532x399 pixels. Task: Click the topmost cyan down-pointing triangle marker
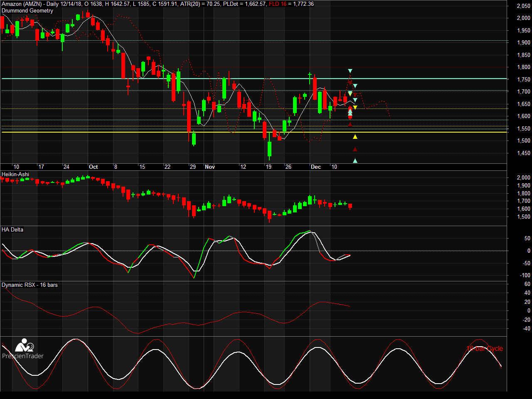(x=350, y=71)
